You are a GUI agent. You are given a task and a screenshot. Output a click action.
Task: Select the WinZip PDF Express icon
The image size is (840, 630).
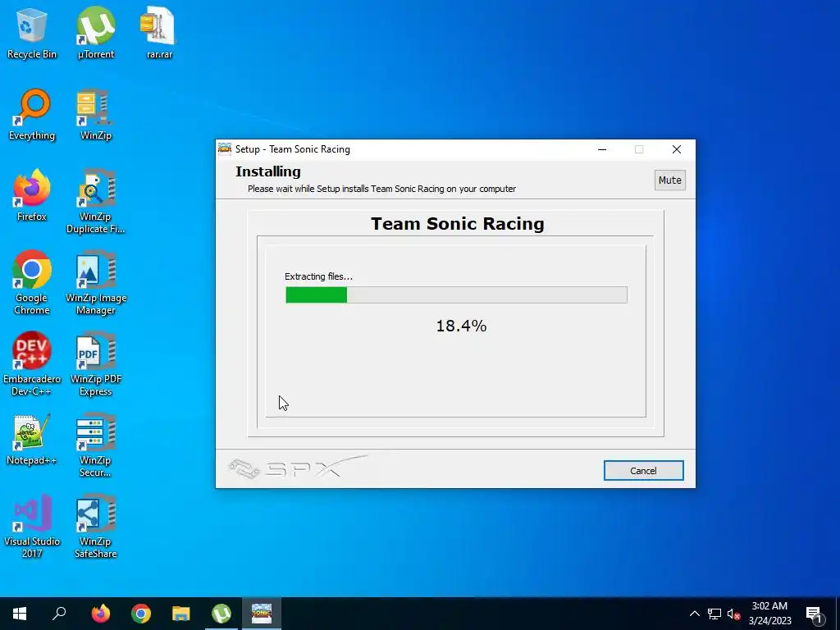(x=95, y=364)
